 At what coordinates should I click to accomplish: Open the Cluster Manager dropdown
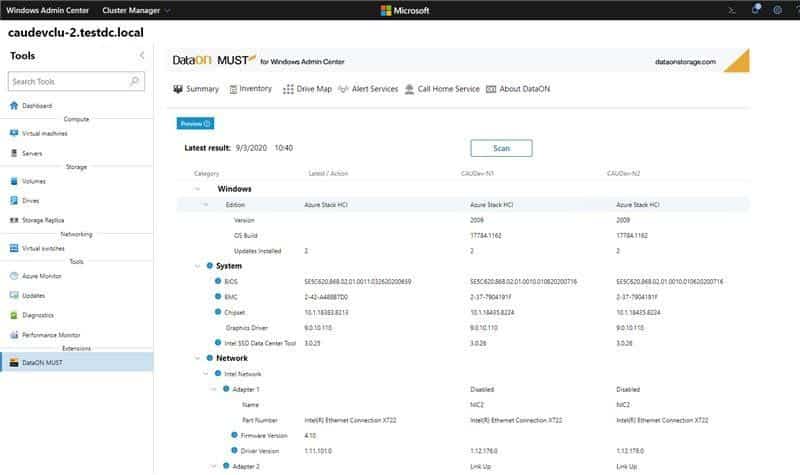click(x=136, y=10)
